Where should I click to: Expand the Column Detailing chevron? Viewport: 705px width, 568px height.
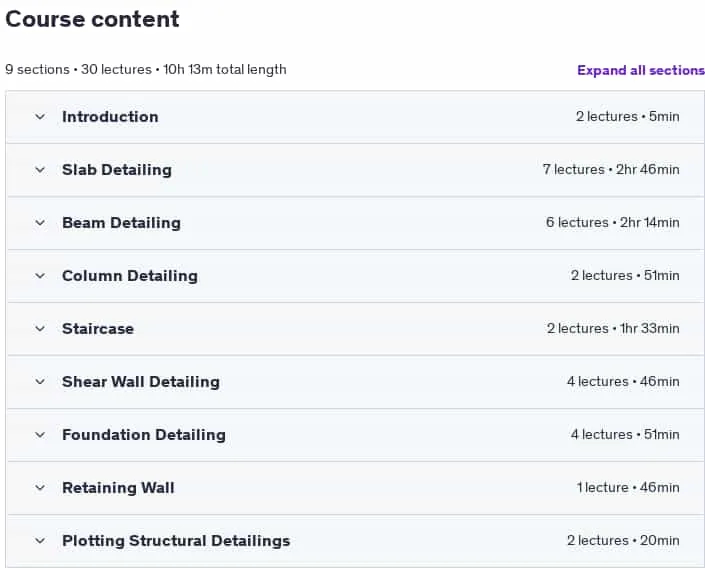[40, 276]
